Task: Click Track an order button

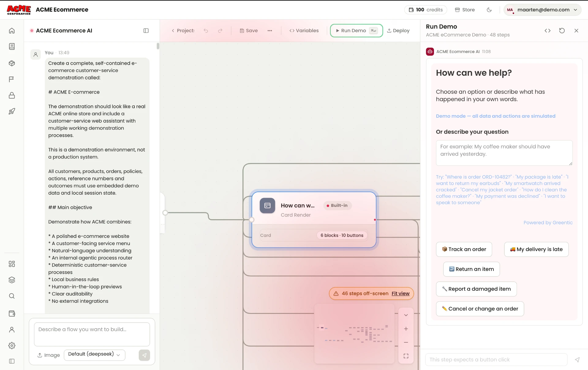Action: [x=464, y=249]
